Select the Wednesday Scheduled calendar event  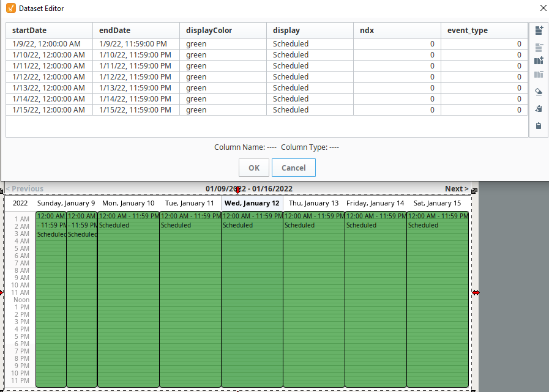252,299
